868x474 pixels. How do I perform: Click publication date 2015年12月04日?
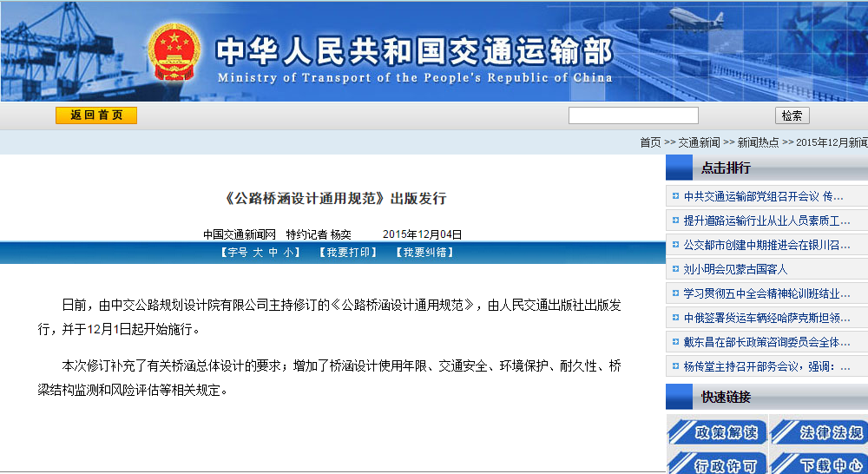(x=423, y=234)
